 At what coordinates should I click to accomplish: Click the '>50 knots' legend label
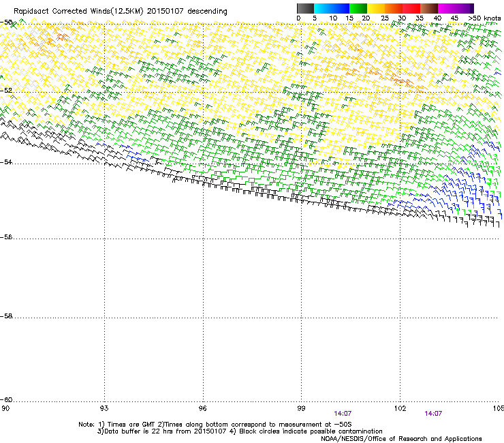pos(484,18)
